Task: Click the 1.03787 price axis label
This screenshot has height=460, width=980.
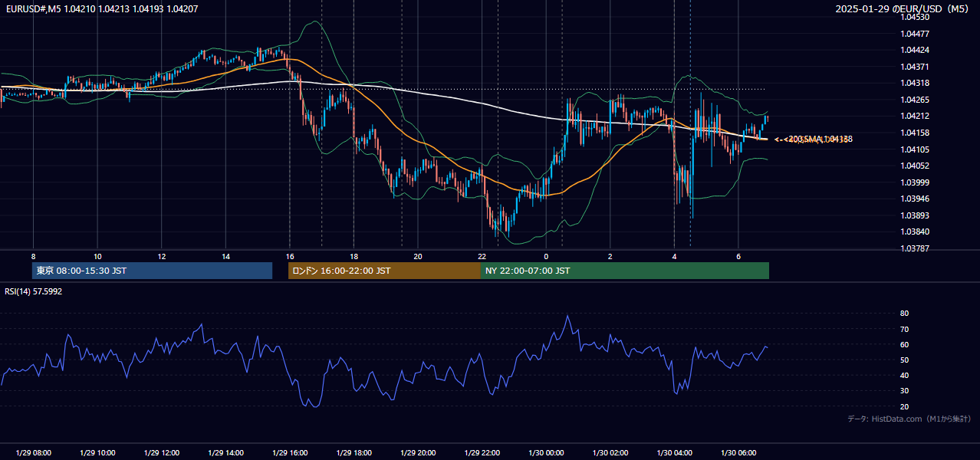Action: [916, 248]
